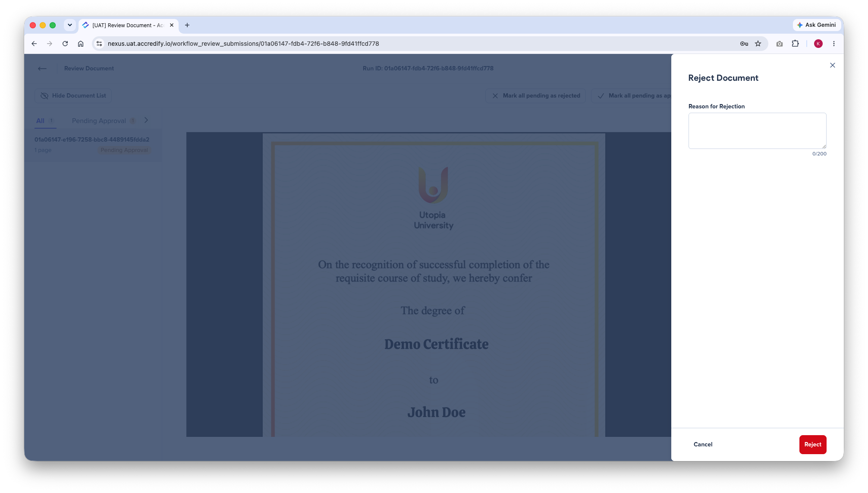Open the tab search dropdown

click(x=69, y=25)
